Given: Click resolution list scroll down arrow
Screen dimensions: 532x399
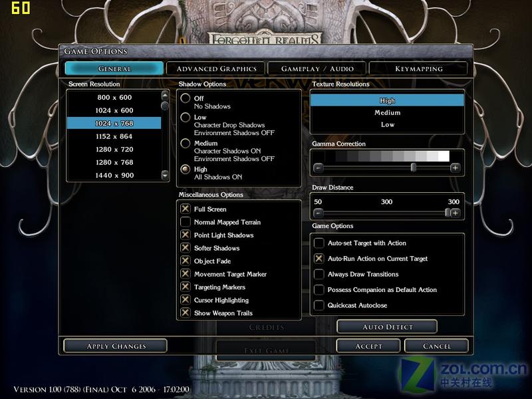Looking at the screenshot, I should click(165, 175).
